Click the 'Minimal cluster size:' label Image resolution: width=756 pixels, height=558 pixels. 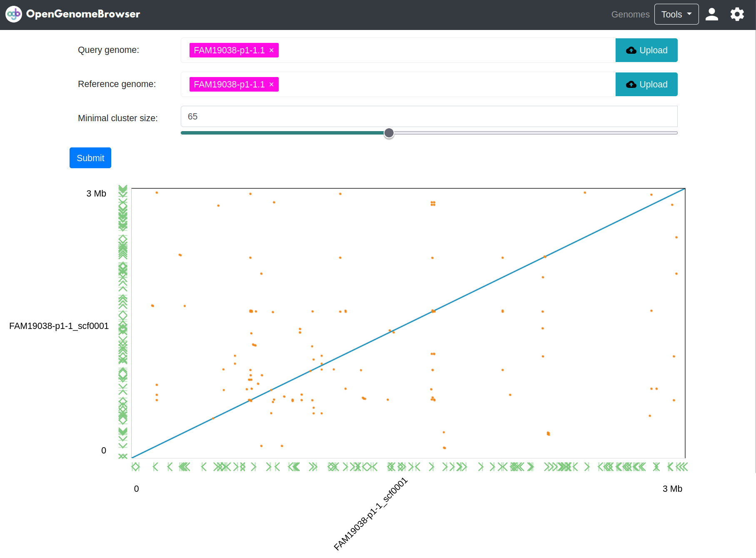118,118
